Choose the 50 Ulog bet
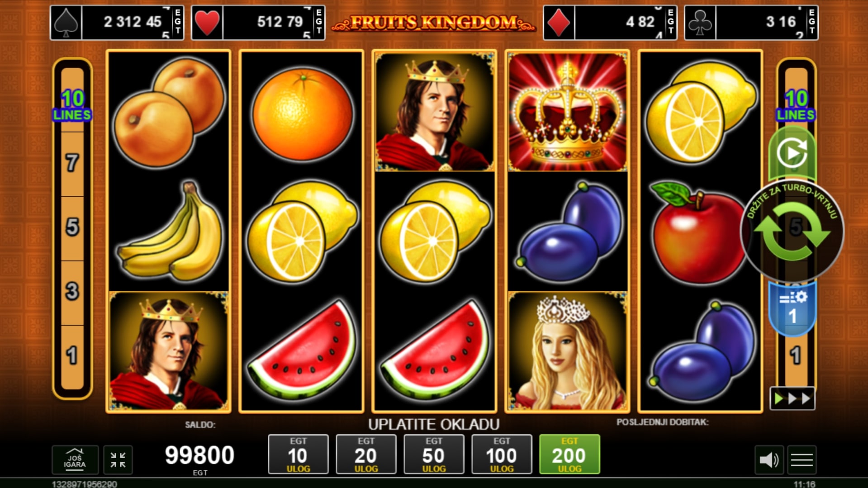Image resolution: width=868 pixels, height=488 pixels. coord(434,454)
